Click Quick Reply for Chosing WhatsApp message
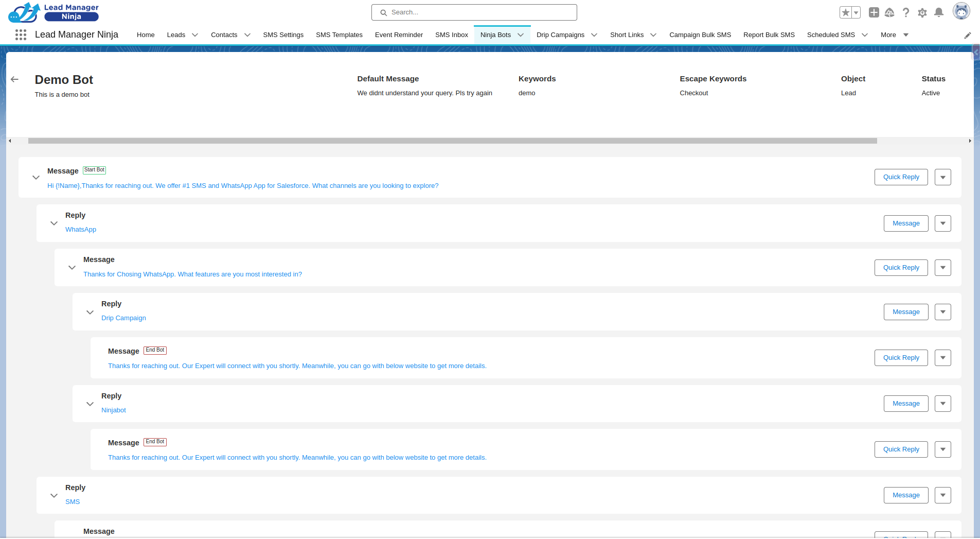Image resolution: width=980 pixels, height=539 pixels. click(x=901, y=268)
